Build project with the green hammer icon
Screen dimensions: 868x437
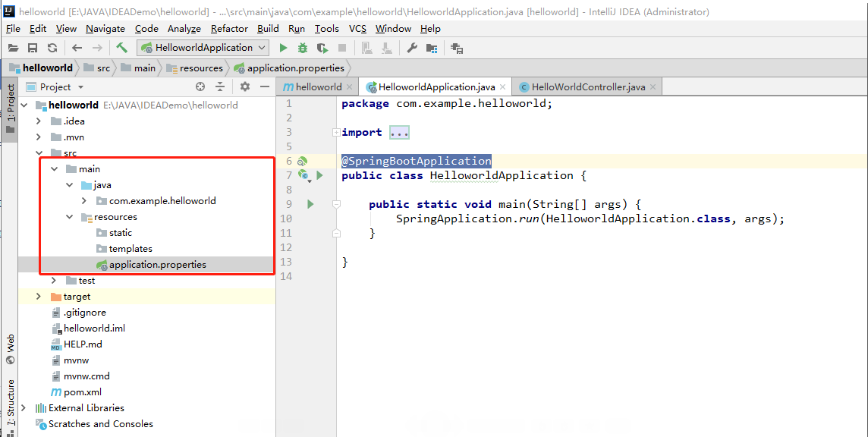click(122, 49)
